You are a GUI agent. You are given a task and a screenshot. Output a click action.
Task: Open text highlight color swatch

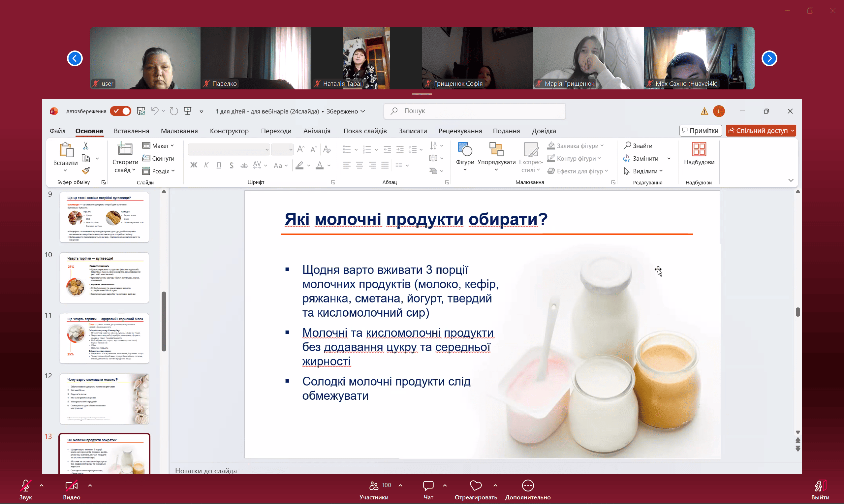[x=299, y=165]
